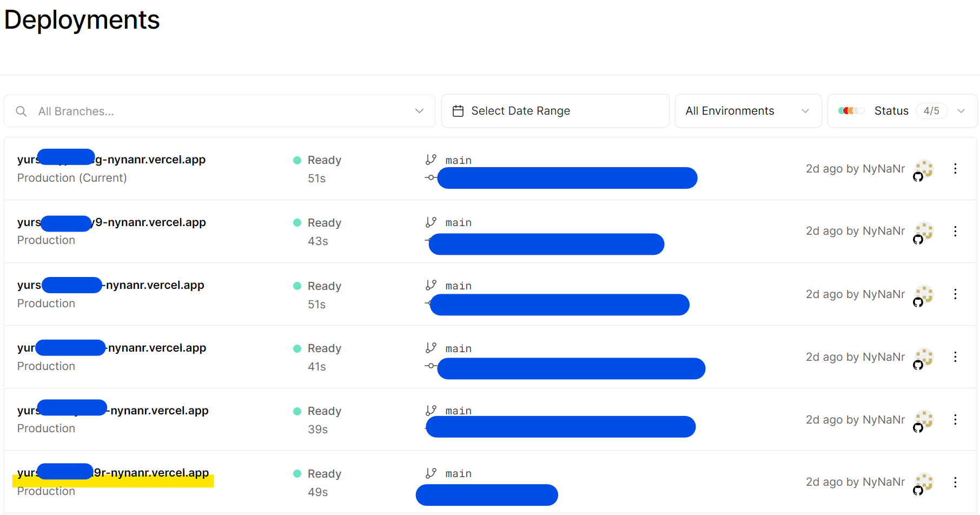Click NyNaNr avatar in the 49s row
980x515 pixels.
click(923, 483)
